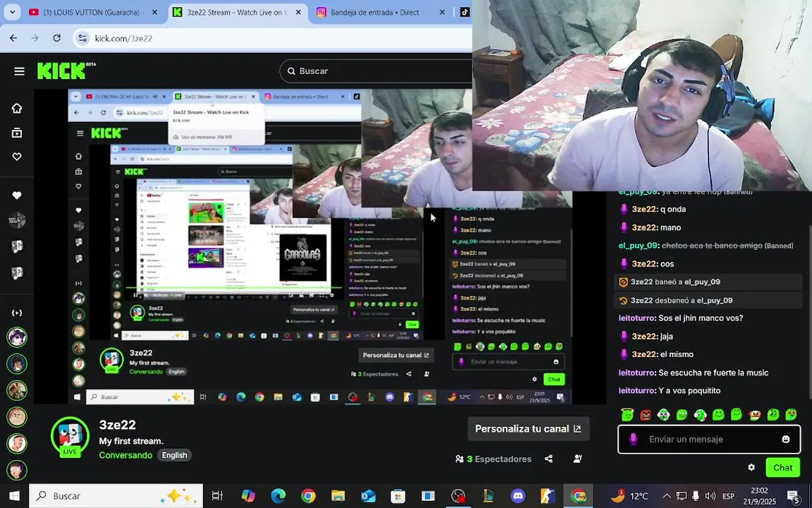This screenshot has width=812, height=508.
Task: Open the browser tab search dropdown
Action: (x=12, y=12)
